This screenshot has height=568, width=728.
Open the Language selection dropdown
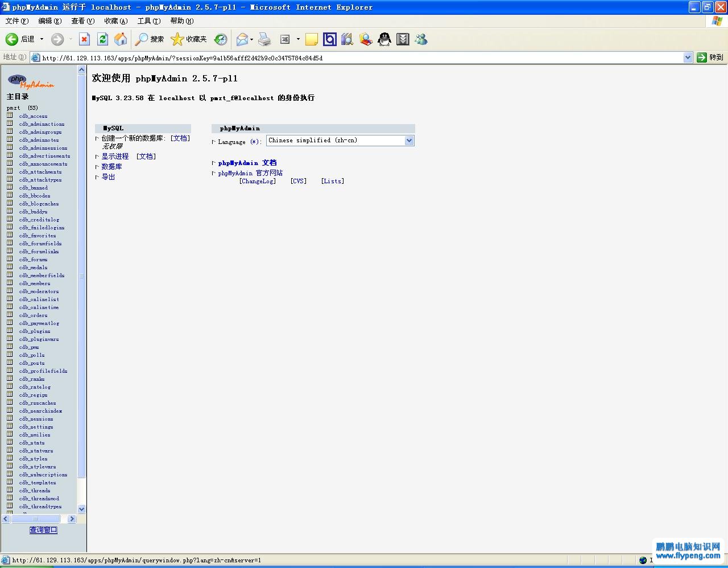(340, 141)
